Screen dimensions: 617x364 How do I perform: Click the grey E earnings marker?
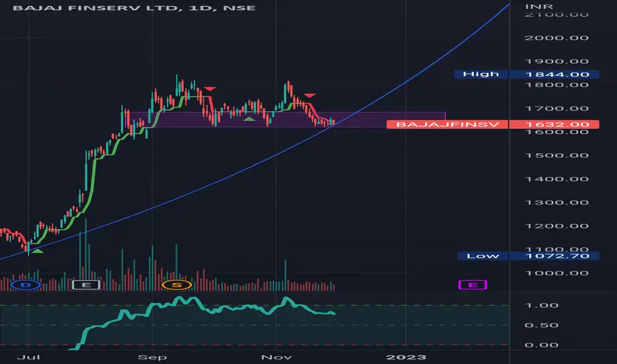pos(86,285)
